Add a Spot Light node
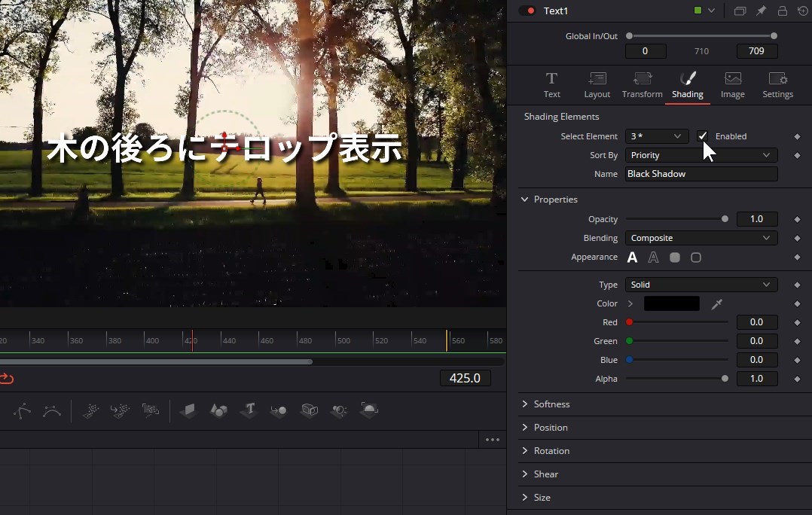Viewport: 812px width, 515px height. pos(339,411)
